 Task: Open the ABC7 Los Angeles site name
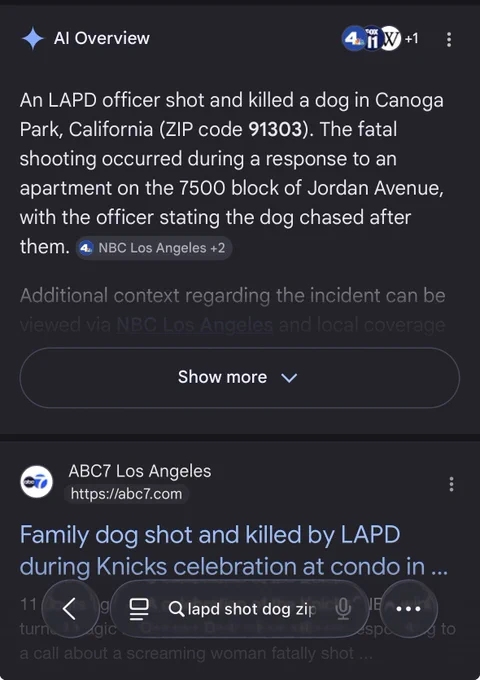(x=140, y=471)
